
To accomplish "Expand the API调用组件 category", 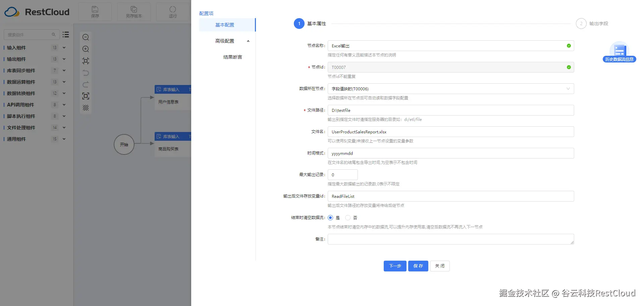I will click(64, 105).
